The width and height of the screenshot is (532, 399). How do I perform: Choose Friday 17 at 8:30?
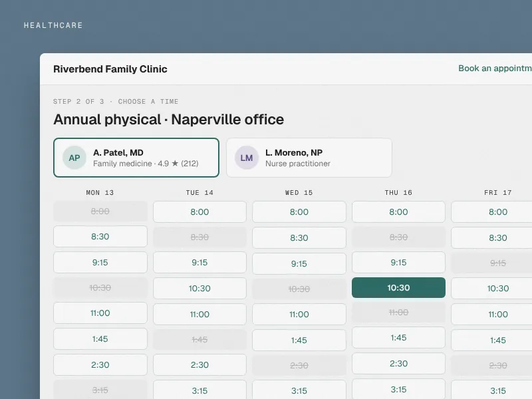pyautogui.click(x=491, y=237)
